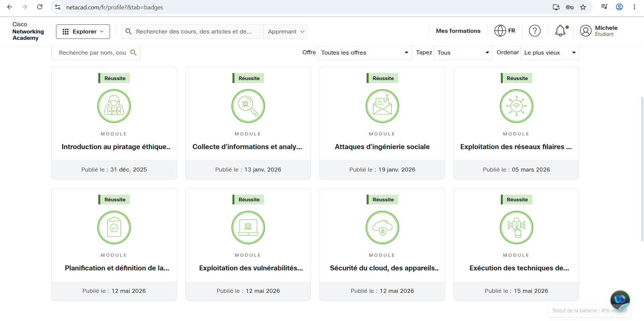Viewport: 644px width, 321px height.
Task: Open badge Exploitation des réseaux filaires title
Action: 516,147
